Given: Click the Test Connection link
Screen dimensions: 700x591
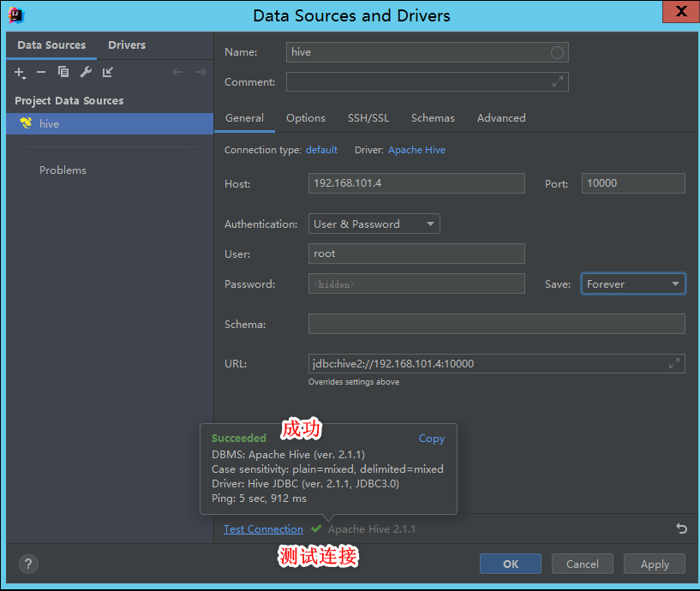Looking at the screenshot, I should 263,529.
